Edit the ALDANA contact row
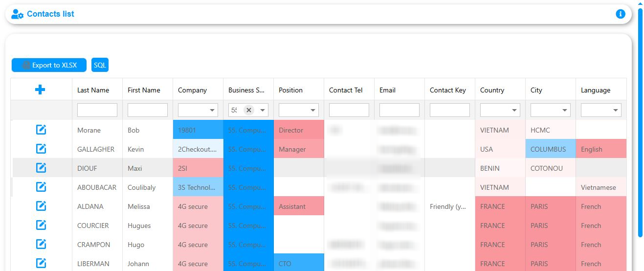 point(41,206)
